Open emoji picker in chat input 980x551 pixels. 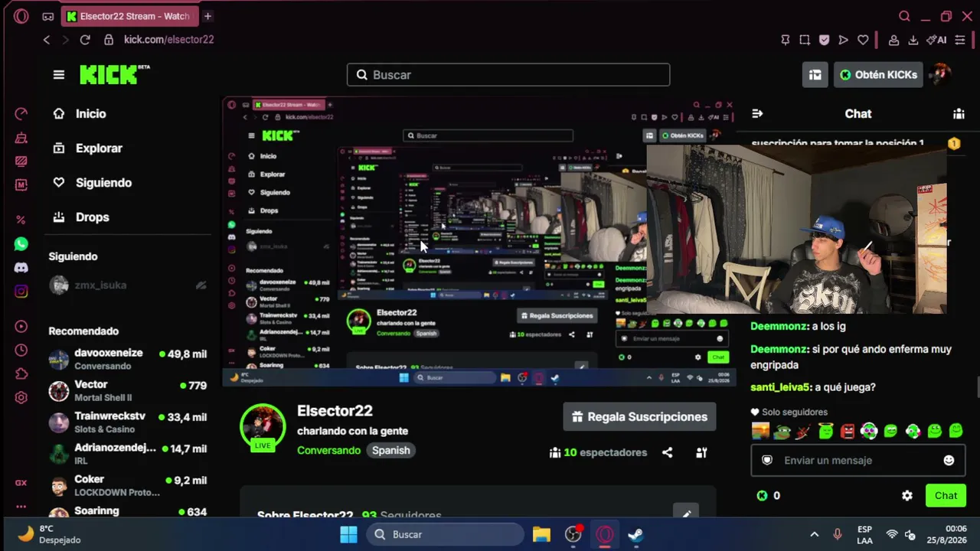(x=949, y=461)
